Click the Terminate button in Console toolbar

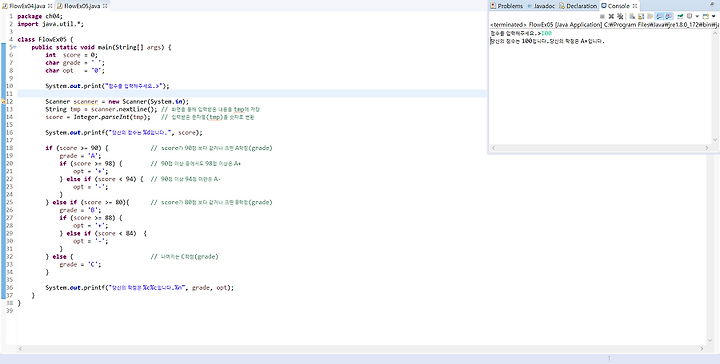602,16
